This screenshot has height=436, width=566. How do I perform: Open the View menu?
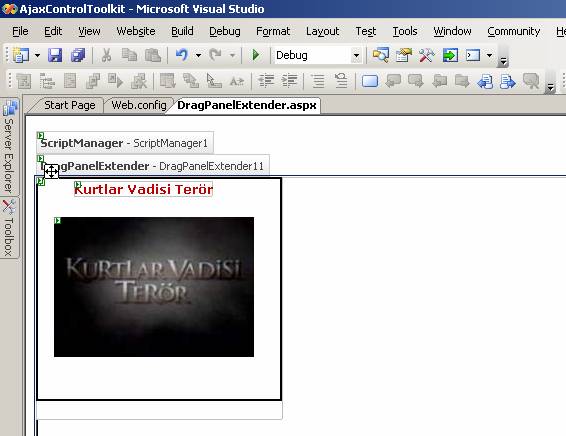click(89, 31)
